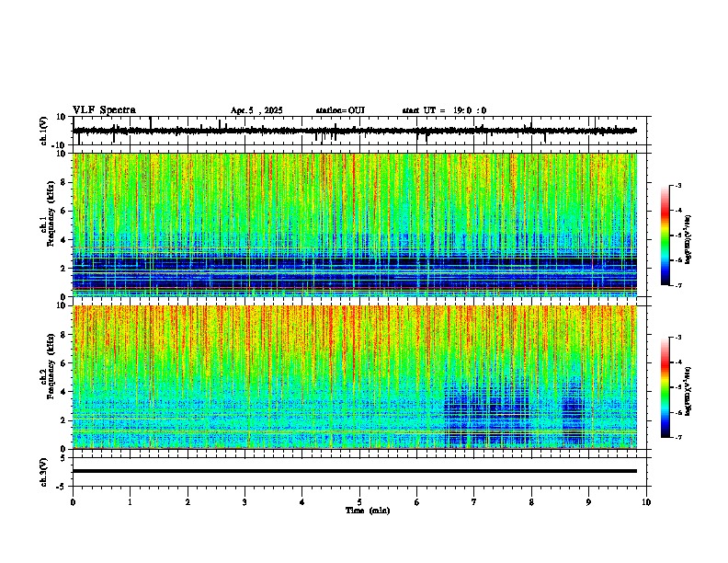Click the time axis tick label "8"
The height and width of the screenshot is (563, 728).
[x=531, y=502]
